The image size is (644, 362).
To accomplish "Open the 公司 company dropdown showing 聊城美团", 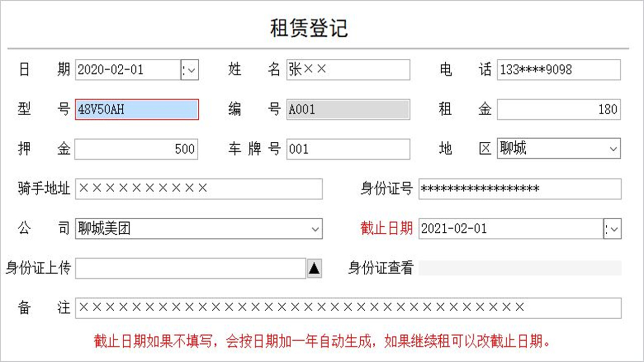I will point(314,229).
